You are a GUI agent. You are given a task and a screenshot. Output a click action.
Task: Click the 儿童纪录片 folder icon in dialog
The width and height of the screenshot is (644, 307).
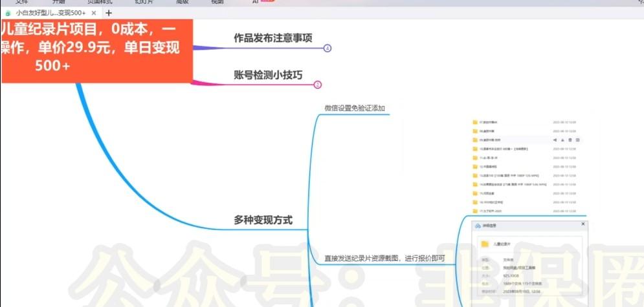click(485, 244)
